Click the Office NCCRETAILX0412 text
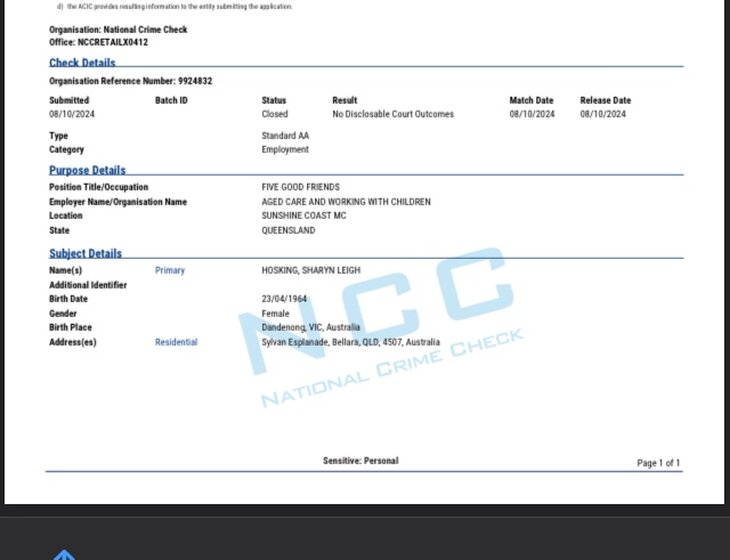 (x=98, y=42)
